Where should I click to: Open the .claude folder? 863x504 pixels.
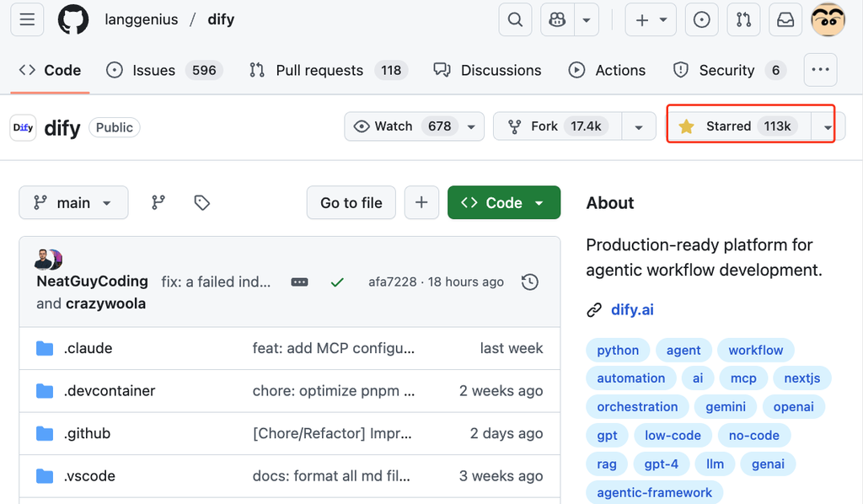click(x=88, y=348)
